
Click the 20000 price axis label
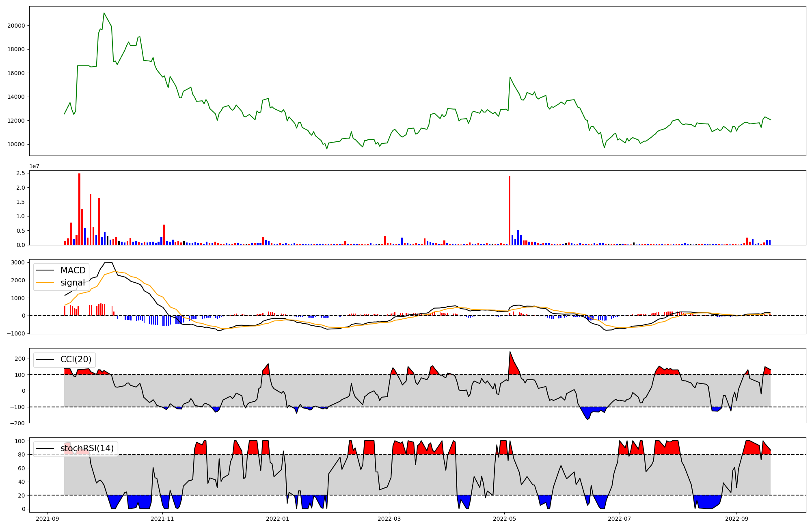pyautogui.click(x=16, y=26)
